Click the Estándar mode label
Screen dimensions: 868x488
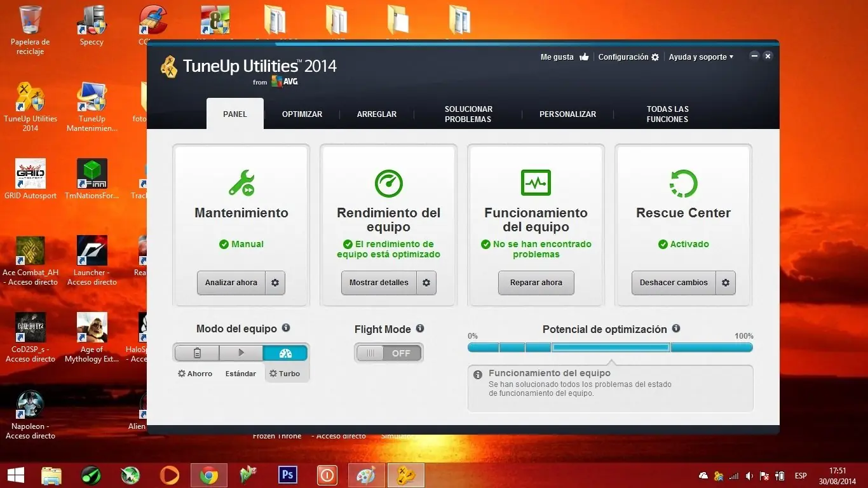tap(241, 374)
